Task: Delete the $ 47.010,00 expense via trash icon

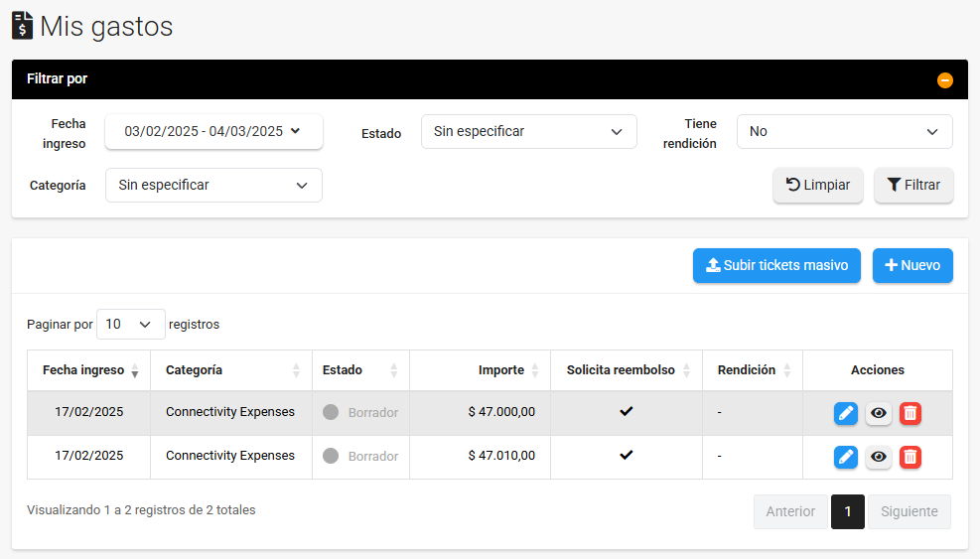Action: (910, 457)
